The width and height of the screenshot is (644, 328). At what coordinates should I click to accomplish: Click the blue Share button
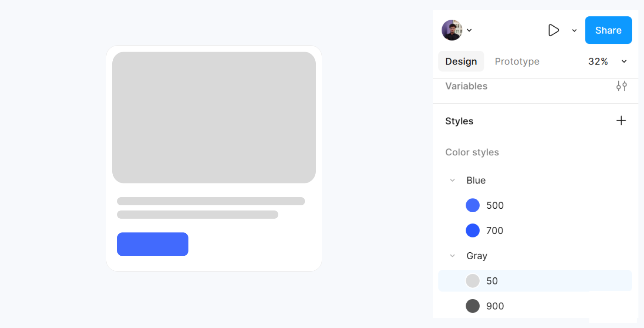pyautogui.click(x=608, y=30)
